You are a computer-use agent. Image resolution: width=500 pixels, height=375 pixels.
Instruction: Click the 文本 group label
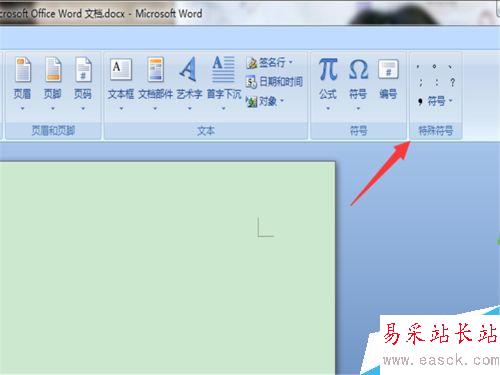(x=206, y=131)
